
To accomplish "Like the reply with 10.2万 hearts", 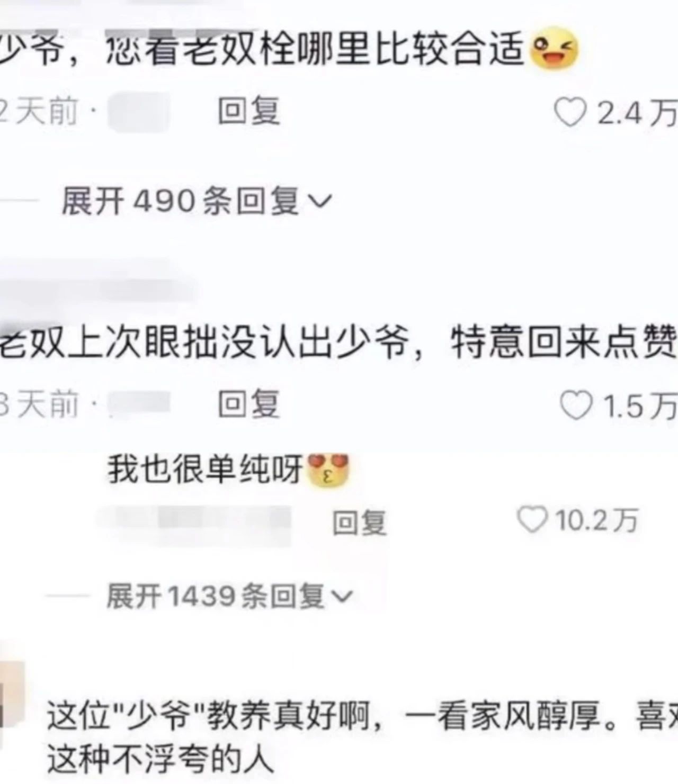I will 532,519.
